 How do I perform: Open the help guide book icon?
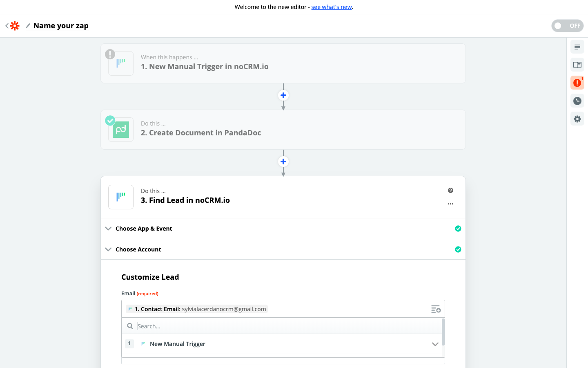pos(577,65)
